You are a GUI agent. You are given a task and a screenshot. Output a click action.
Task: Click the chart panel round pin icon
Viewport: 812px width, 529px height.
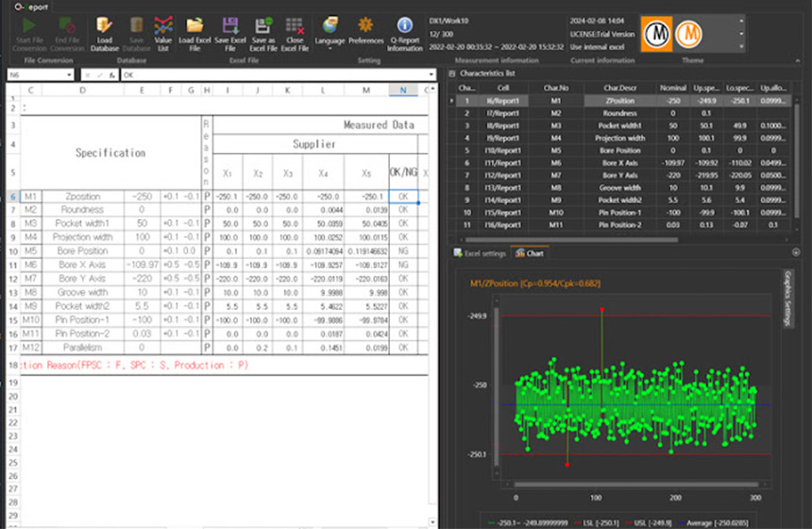(x=796, y=252)
